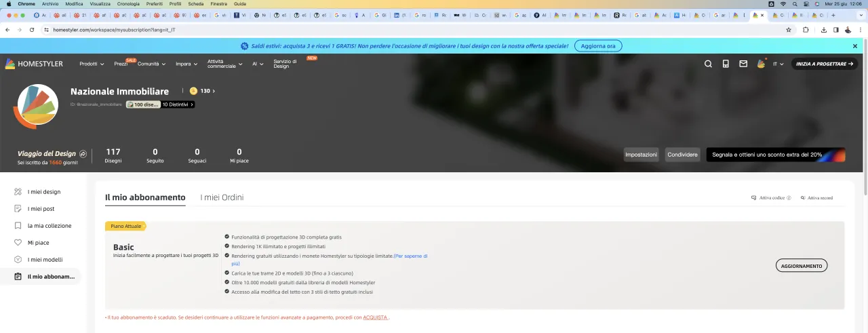Click the 117 Disegni stat

(113, 156)
